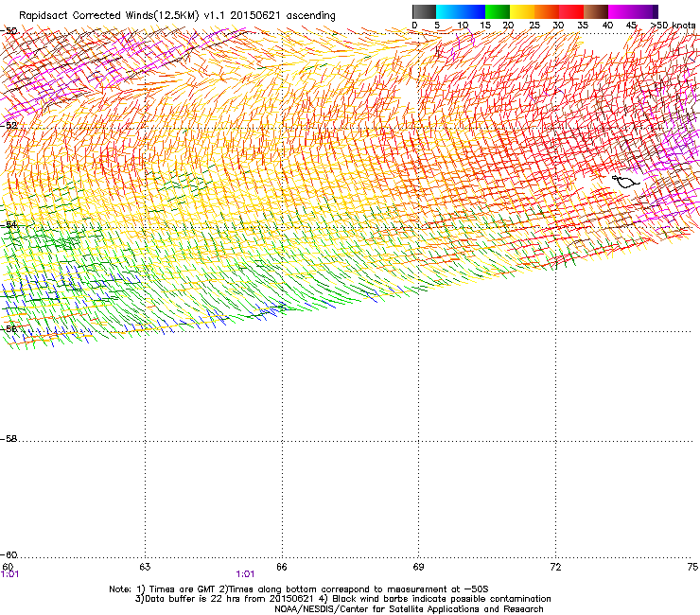Select the cyan-blue 5-15 knots color band
This screenshot has width=700, height=615.
[x=461, y=11]
